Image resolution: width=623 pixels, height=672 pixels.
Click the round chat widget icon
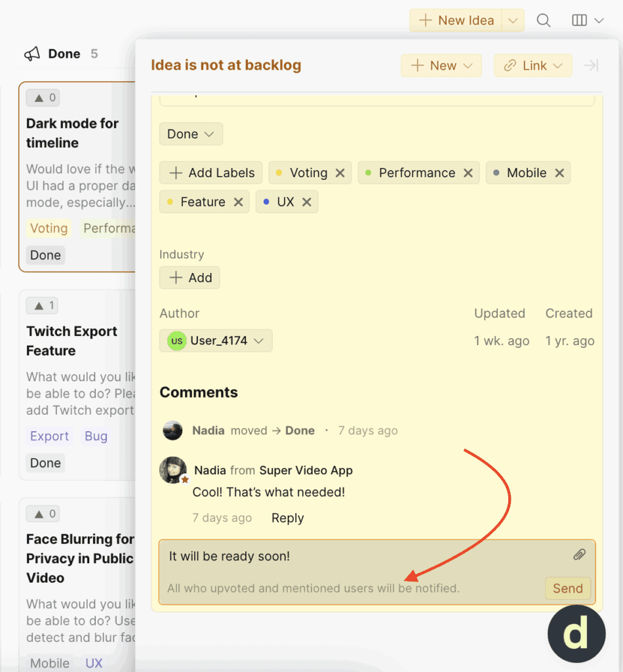[576, 633]
